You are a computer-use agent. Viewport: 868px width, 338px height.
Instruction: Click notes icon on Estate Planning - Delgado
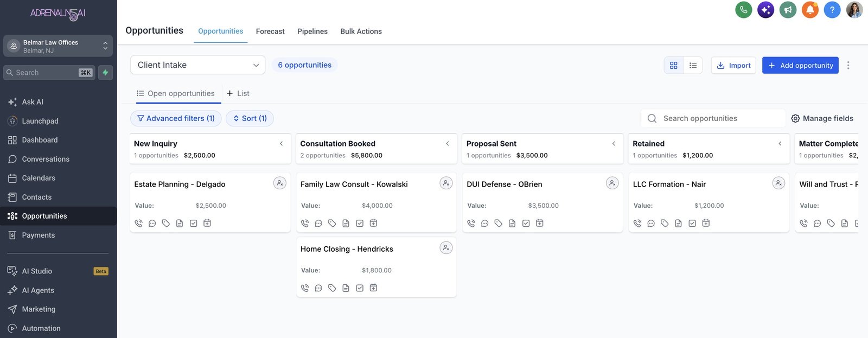(x=180, y=223)
